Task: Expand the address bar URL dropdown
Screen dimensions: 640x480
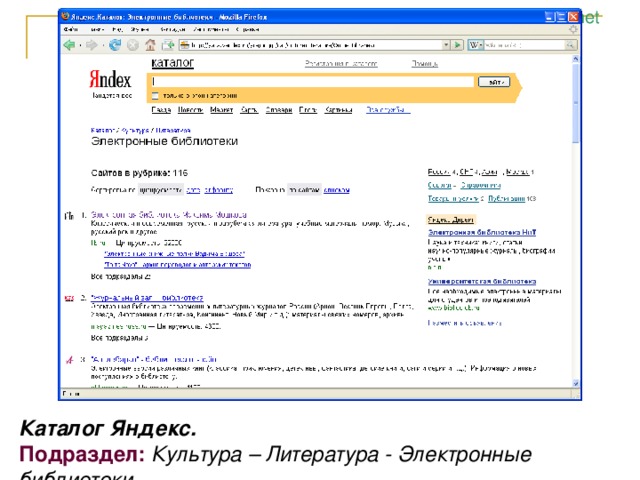Action: (x=446, y=45)
